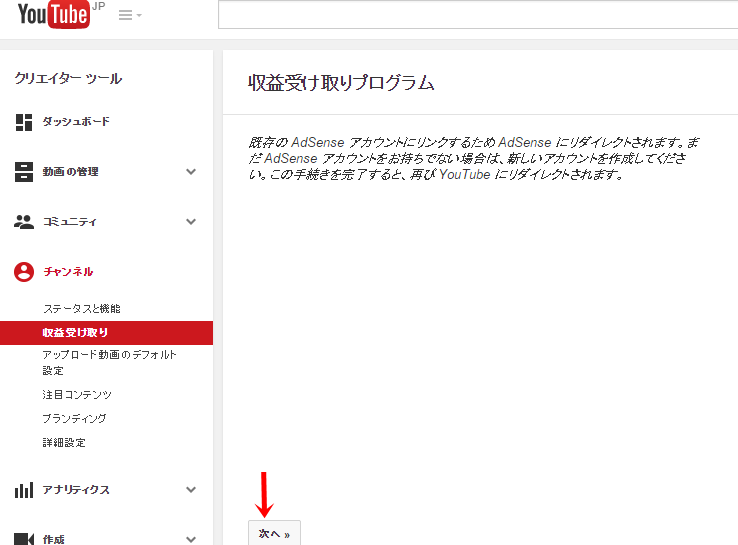This screenshot has height=545, width=738.
Task: Open 作成 section label
Action: (x=54, y=539)
